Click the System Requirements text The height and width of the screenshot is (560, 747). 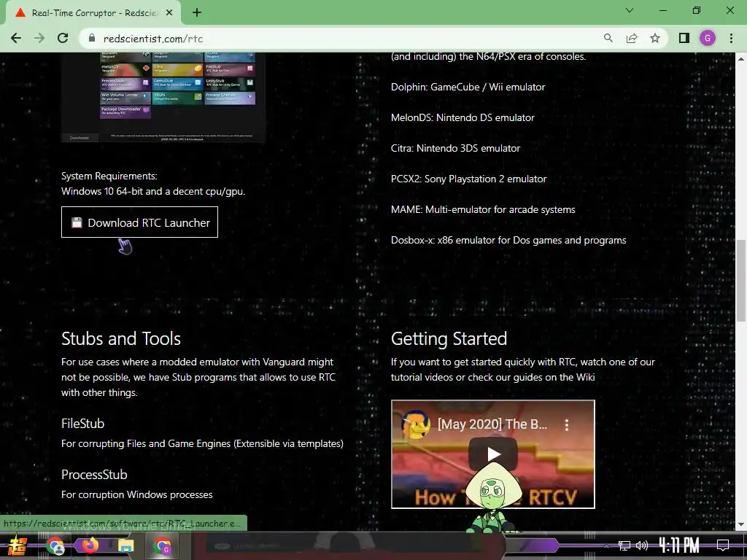click(109, 176)
